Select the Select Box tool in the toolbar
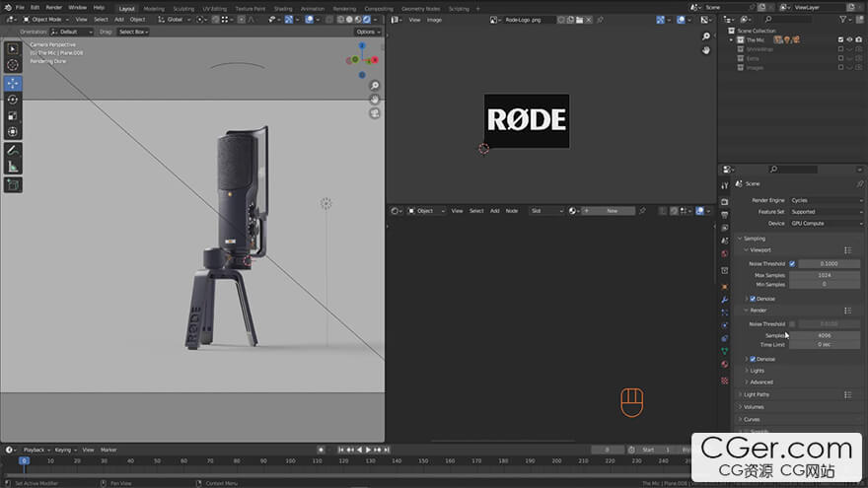The width and height of the screenshot is (868, 488). pos(13,49)
